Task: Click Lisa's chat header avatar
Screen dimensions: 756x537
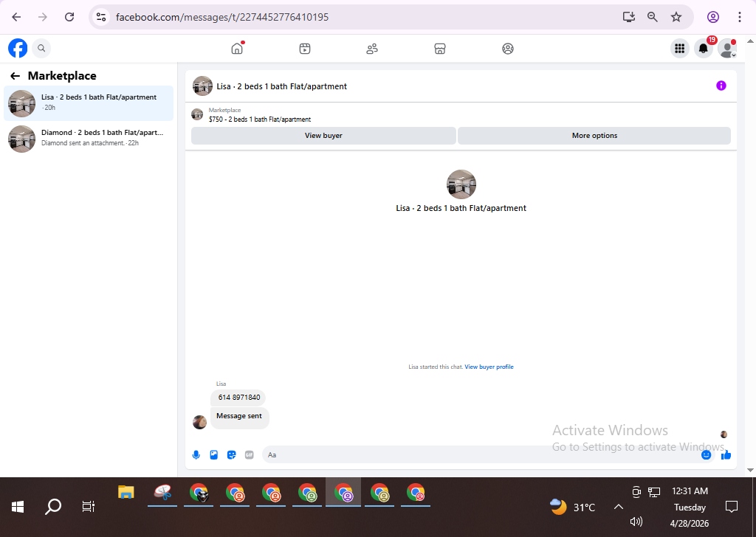Action: [202, 86]
